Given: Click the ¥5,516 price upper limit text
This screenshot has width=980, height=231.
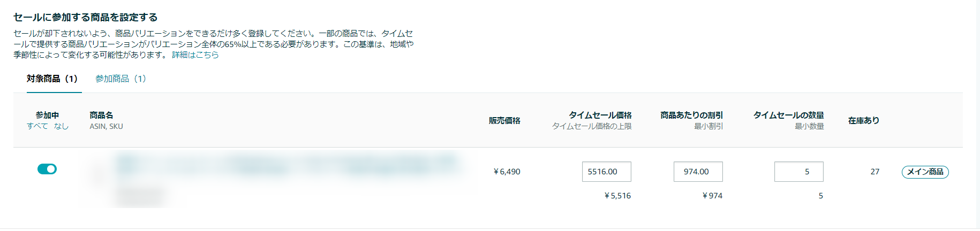Looking at the screenshot, I should [x=617, y=196].
